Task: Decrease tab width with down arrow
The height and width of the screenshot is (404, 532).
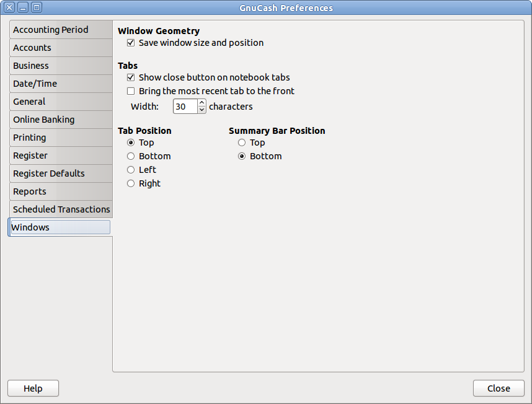Action: 202,110
